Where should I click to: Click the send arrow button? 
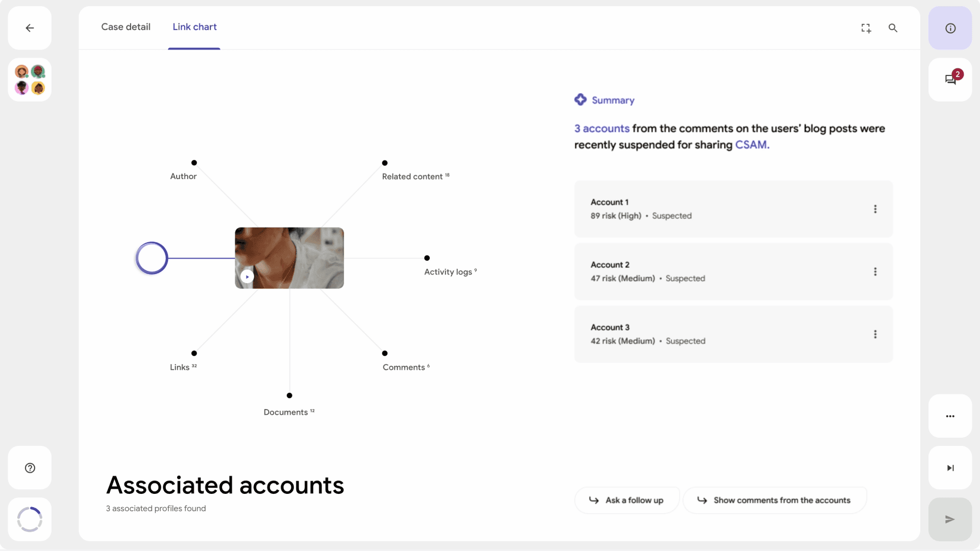coord(950,519)
